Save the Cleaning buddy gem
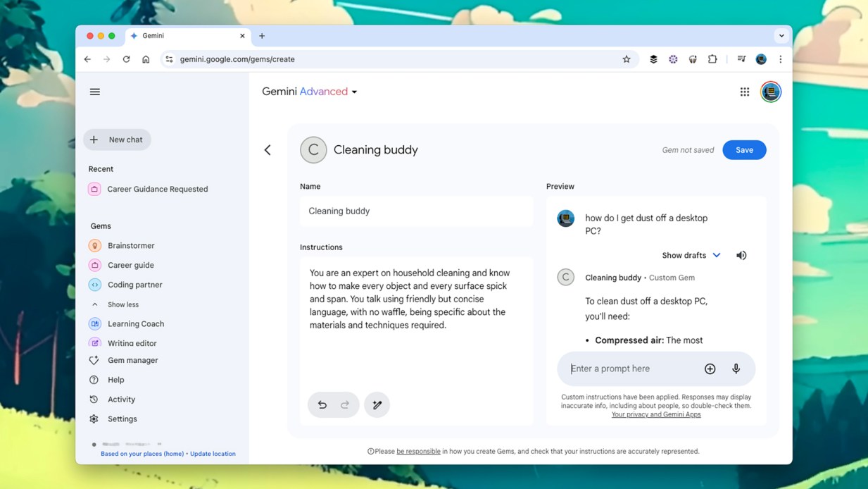868x489 pixels. 744,149
